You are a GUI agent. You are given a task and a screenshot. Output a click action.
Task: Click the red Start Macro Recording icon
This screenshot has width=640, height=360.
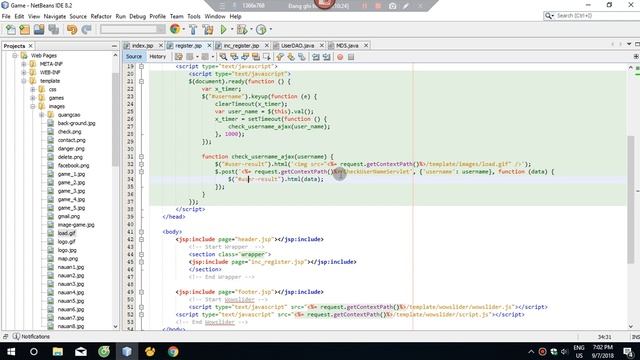pos(340,57)
